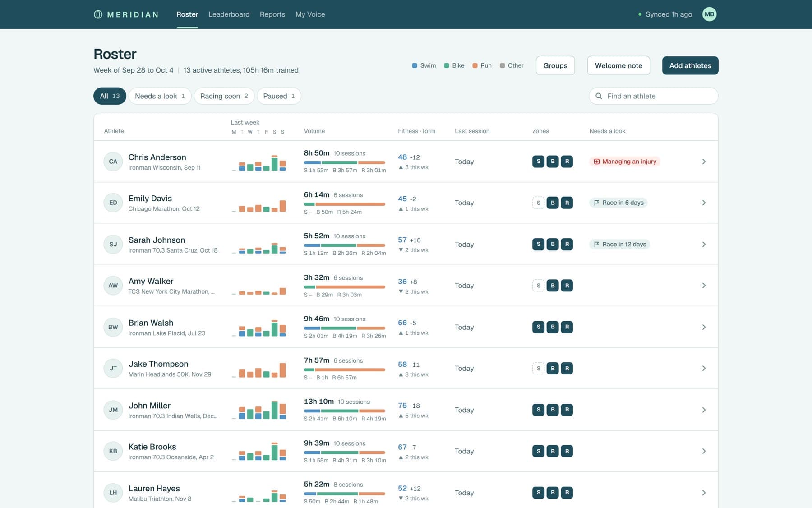Click the Meridian logo icon
Screen dimensions: 812x508
(x=98, y=14)
